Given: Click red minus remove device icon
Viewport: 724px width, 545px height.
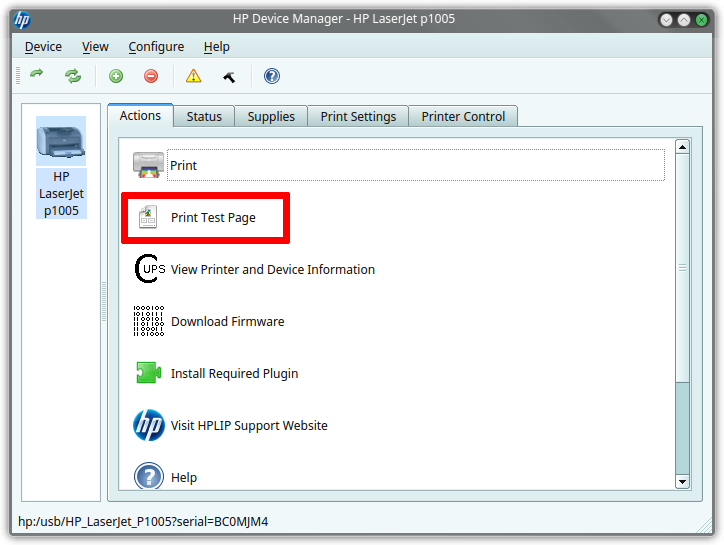Looking at the screenshot, I should tap(151, 76).
